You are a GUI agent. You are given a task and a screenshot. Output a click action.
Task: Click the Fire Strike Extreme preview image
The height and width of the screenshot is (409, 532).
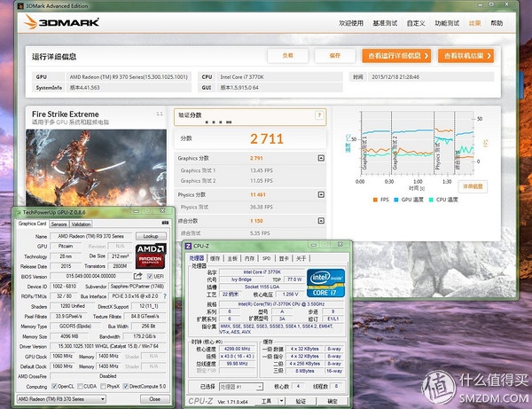pyautogui.click(x=96, y=168)
